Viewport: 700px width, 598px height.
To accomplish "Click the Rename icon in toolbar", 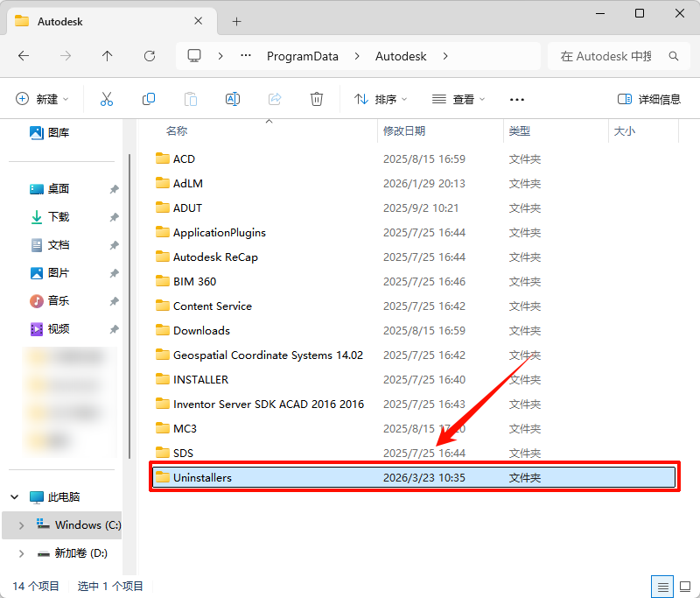I will 233,99.
